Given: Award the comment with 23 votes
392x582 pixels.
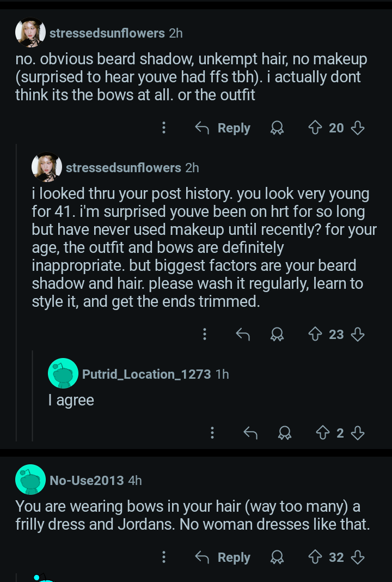Looking at the screenshot, I should tap(277, 334).
